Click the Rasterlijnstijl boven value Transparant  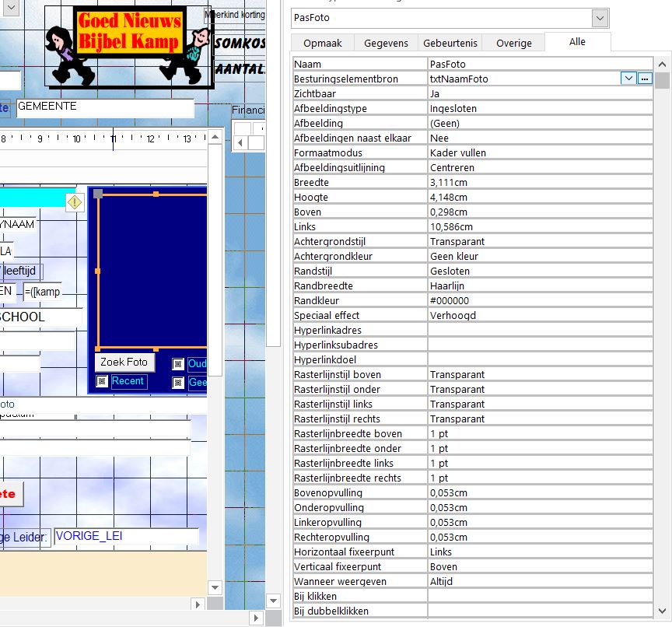click(x=540, y=375)
